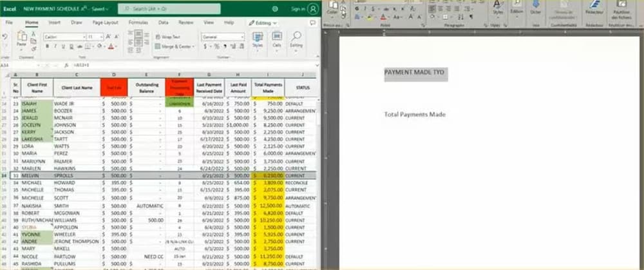Click the Excel search box
Screen dimensions: 644x270
(x=169, y=8)
